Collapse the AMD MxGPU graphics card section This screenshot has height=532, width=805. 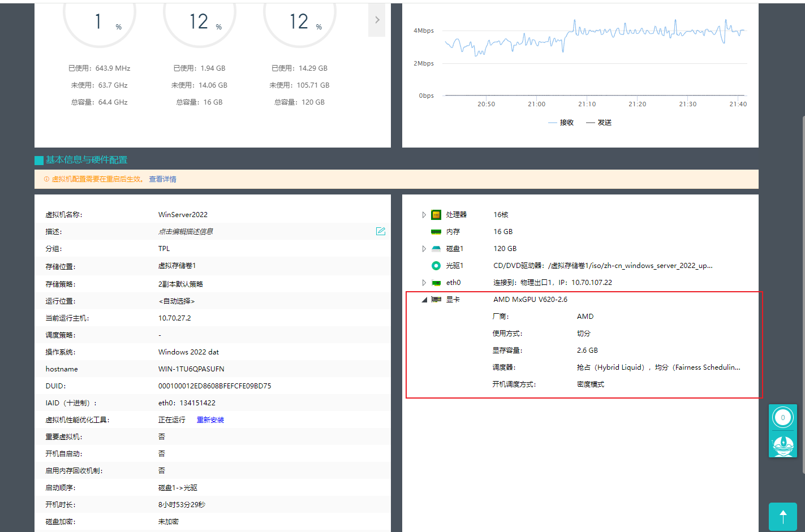(424, 300)
